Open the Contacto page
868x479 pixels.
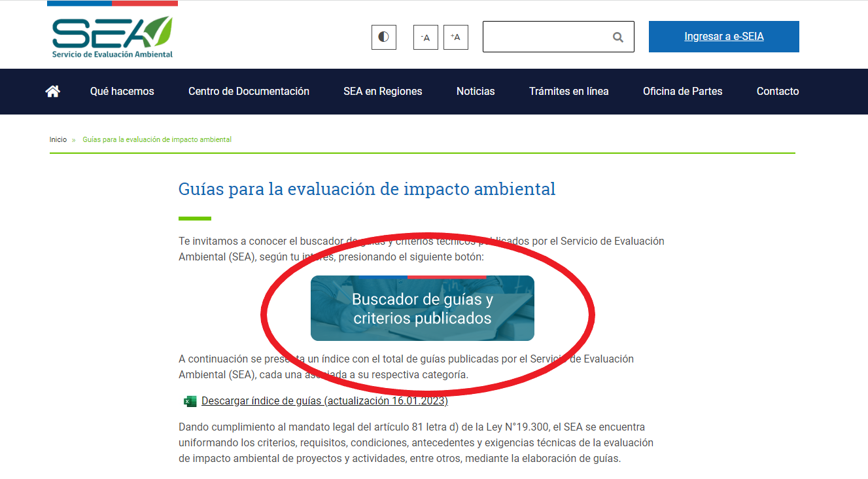pyautogui.click(x=778, y=92)
